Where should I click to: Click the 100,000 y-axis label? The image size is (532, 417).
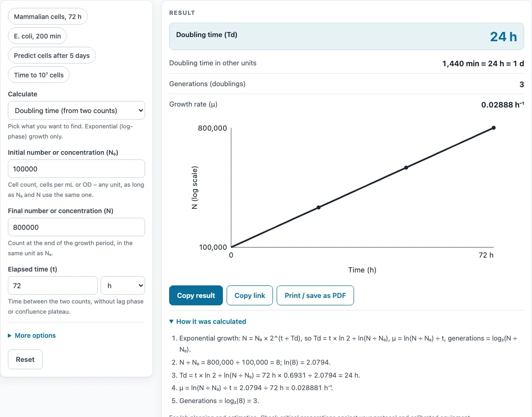point(213,247)
